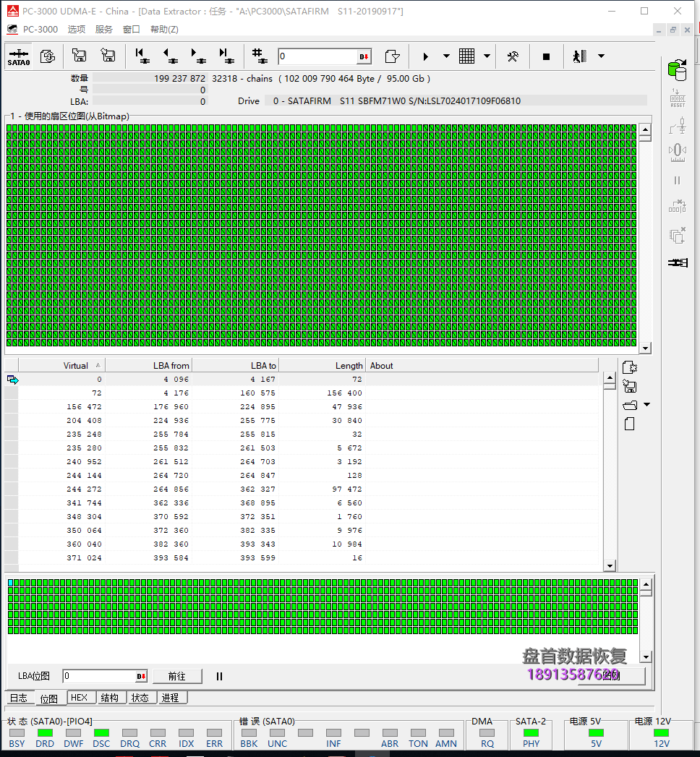This screenshot has height=757, width=700.
Task: Click the blank page icon beside table
Action: pos(630,424)
